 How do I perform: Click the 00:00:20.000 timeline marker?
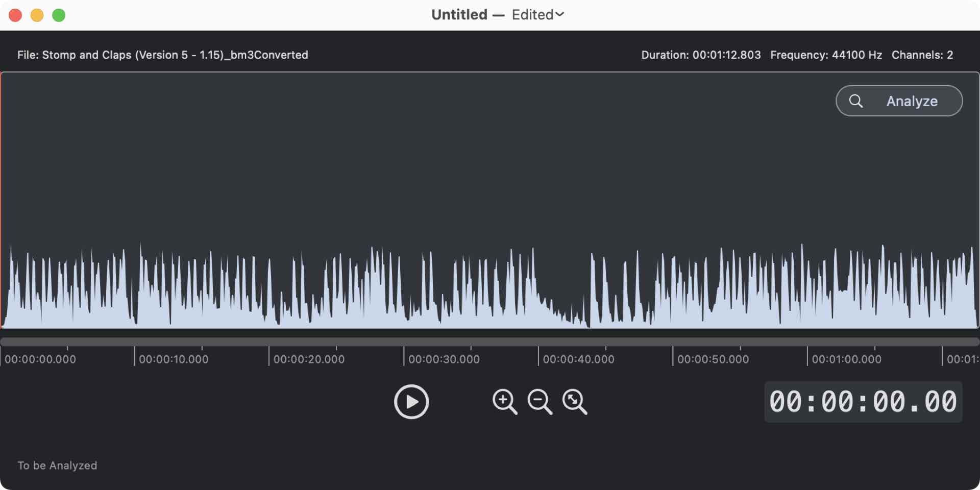(309, 359)
